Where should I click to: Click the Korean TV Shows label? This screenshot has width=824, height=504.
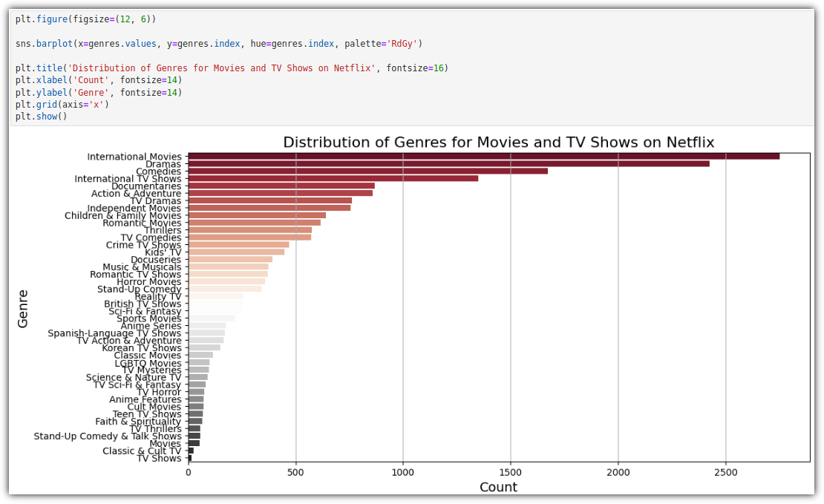click(141, 348)
